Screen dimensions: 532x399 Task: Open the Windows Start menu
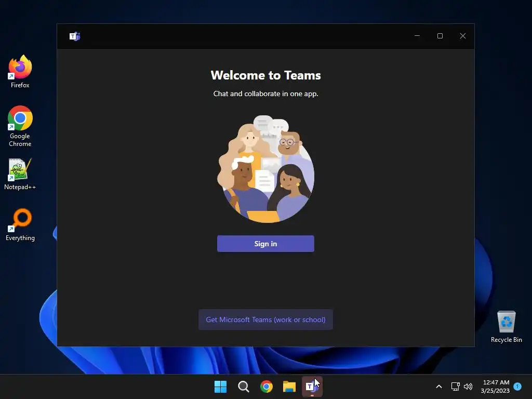tap(220, 387)
